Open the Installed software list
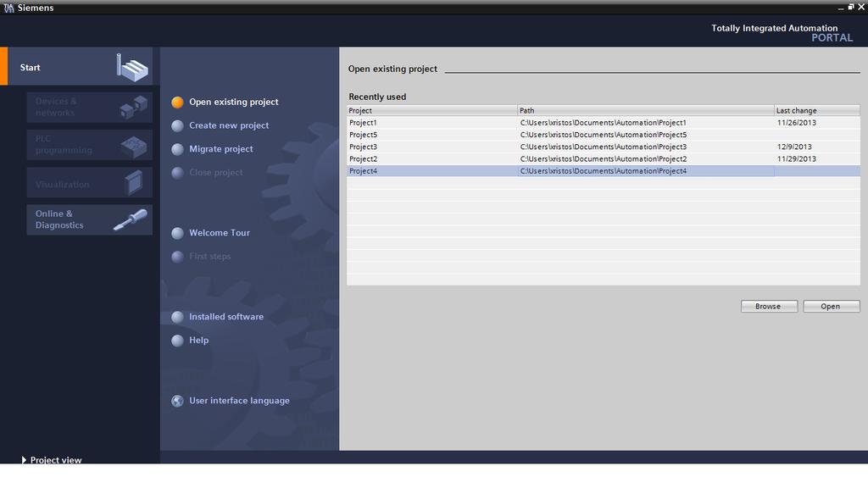 [x=225, y=317]
